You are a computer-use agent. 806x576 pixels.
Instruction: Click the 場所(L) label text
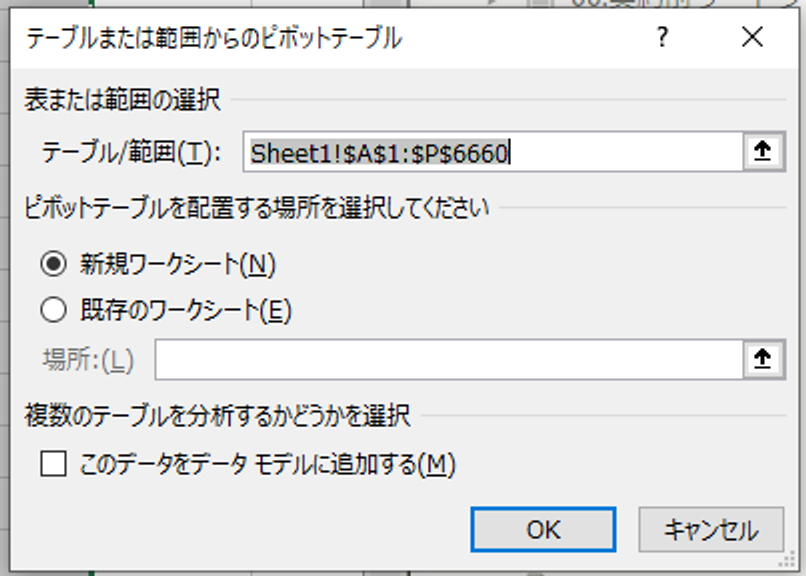(88, 360)
